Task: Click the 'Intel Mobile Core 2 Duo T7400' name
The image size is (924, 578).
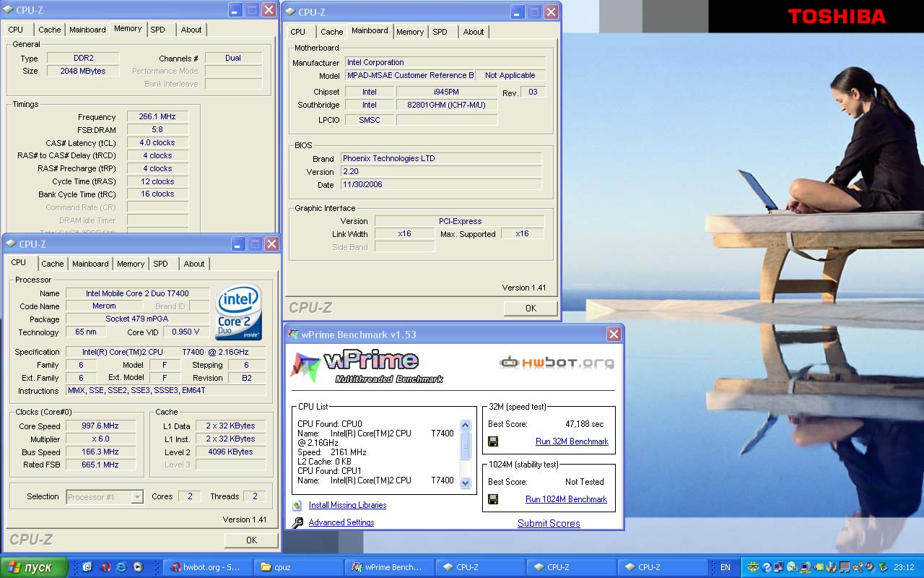Action: 137,293
